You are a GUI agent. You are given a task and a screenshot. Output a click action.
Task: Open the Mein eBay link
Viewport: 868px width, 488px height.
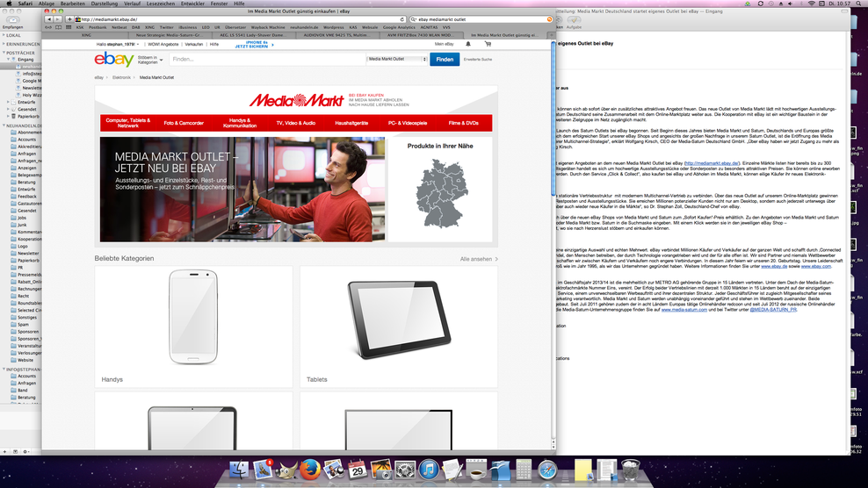click(444, 44)
